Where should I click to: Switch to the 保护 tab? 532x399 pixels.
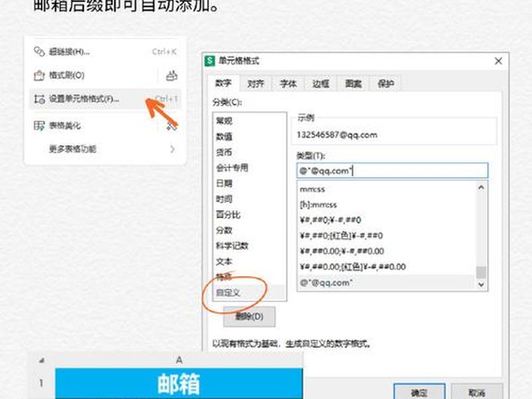click(x=386, y=84)
